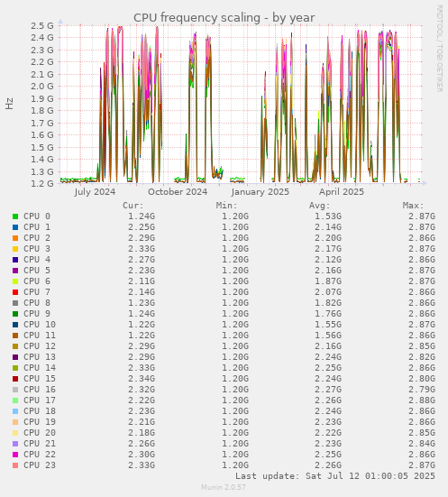This screenshot has height=497, width=448.
Task: Click the 'April 2025' x-axis label
Action: 342,192
